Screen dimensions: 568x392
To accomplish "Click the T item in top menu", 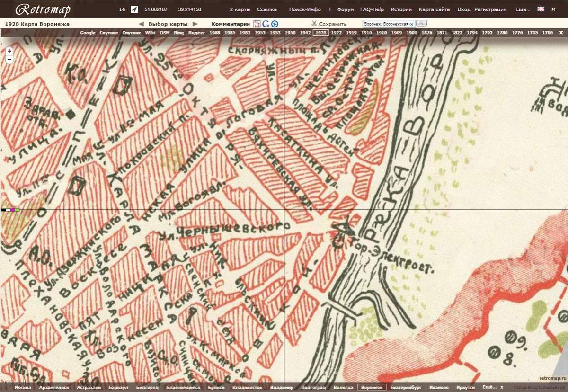I will click(x=330, y=9).
